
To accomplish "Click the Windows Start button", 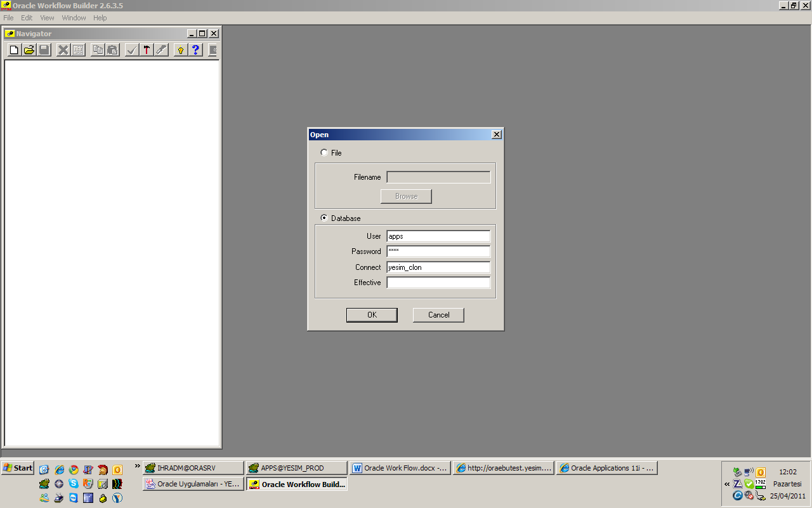I will [18, 468].
